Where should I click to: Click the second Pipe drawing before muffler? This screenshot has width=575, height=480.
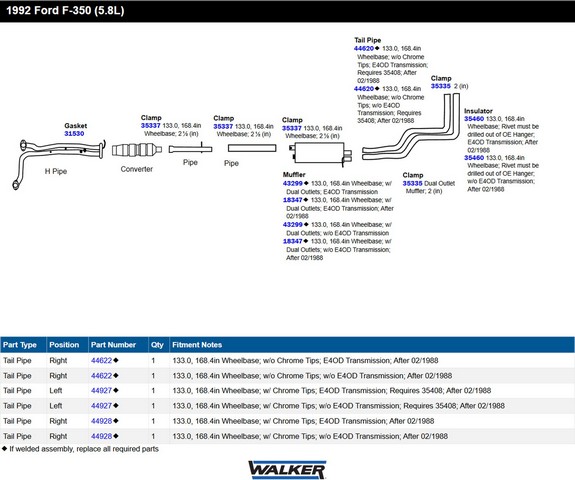click(252, 148)
